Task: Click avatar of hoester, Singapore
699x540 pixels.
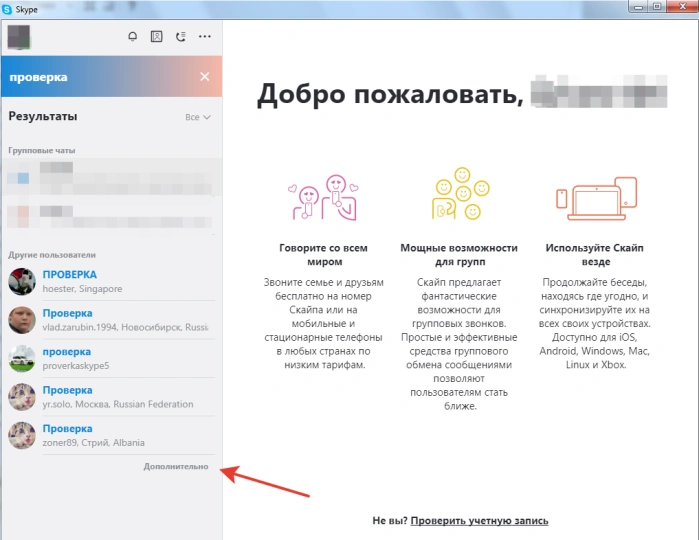Action: click(x=22, y=281)
